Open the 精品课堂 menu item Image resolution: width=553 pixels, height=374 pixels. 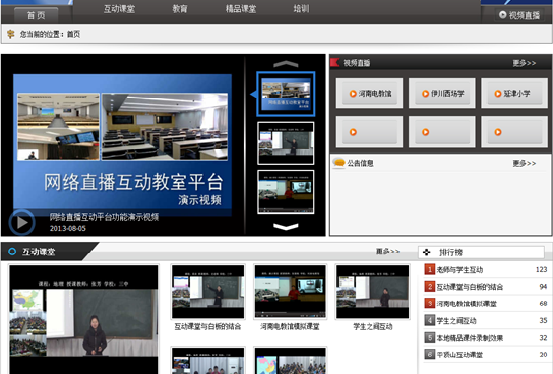[x=241, y=9]
